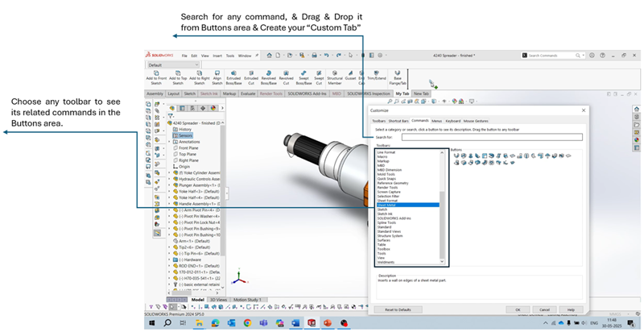Viewport: 644px width, 332px height.
Task: Expand the Annotations tree node
Action: click(170, 142)
